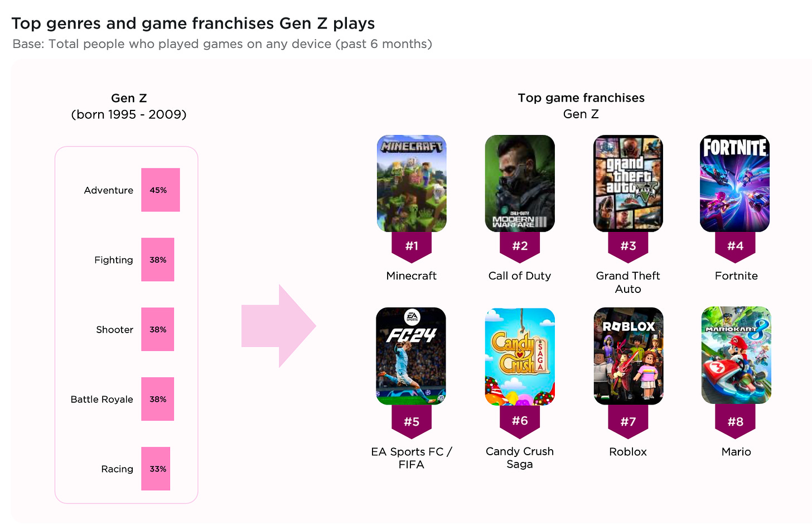Select the EA Sports FC24 cover
This screenshot has height=530, width=812.
(x=411, y=356)
